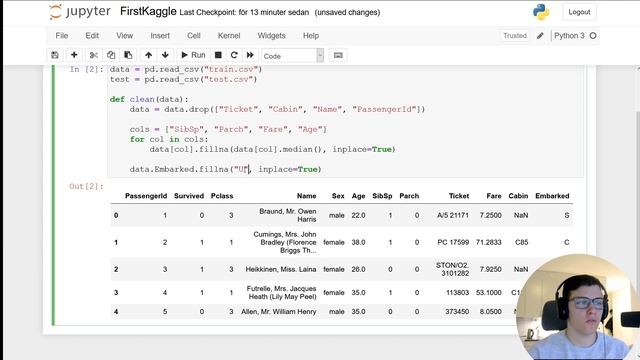This screenshot has width=640, height=360.
Task: Click the name Allen, Mr. William Henry
Action: (x=279, y=311)
